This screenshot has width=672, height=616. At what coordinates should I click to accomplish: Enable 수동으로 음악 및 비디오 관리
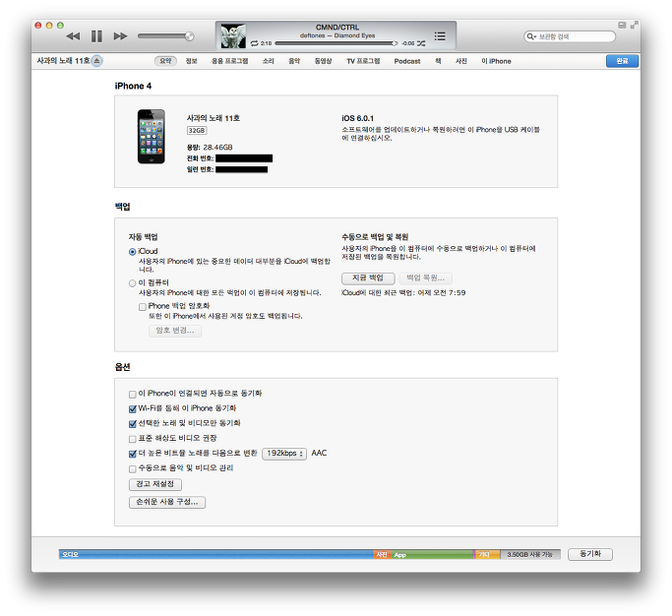point(133,468)
